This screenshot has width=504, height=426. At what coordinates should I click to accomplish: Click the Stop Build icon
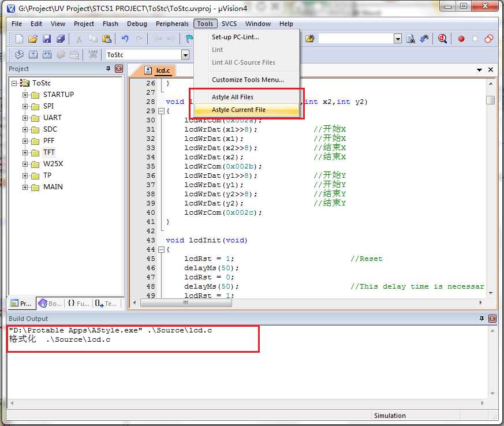click(x=74, y=55)
